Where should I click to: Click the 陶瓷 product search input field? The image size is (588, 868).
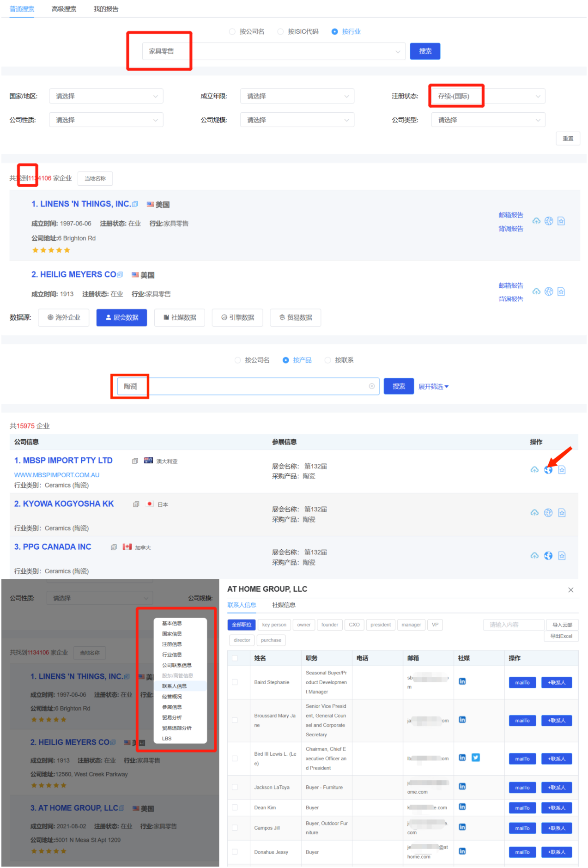(248, 386)
